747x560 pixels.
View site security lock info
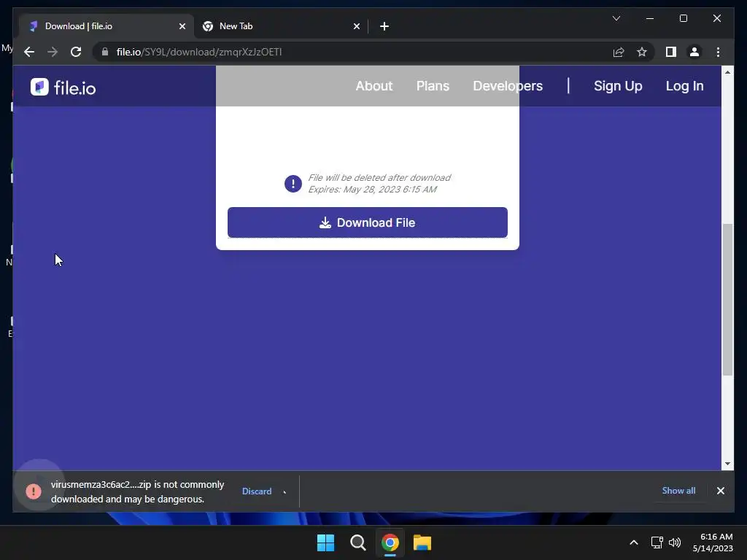coord(105,52)
